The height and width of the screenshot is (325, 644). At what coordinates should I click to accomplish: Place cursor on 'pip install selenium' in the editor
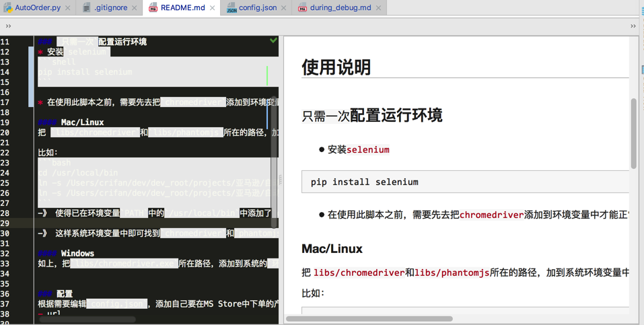85,72
